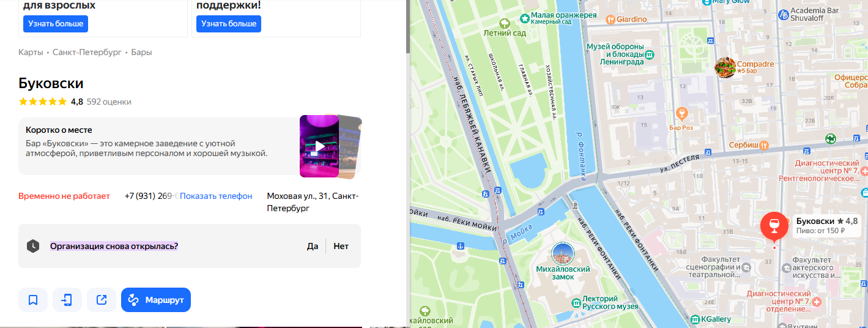Click Организация снова открылась? question text
The image size is (868, 328).
coord(114,246)
